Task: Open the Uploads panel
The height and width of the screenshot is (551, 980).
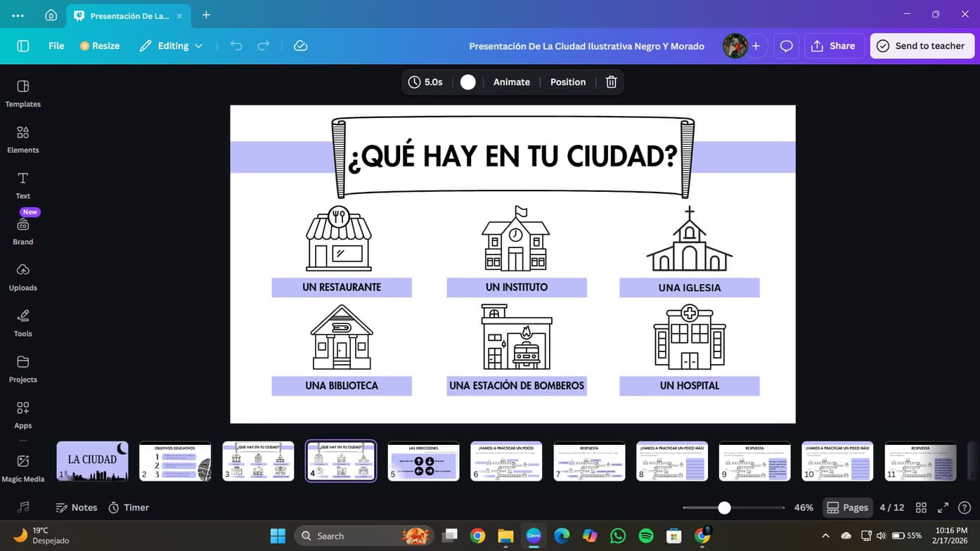Action: [22, 277]
